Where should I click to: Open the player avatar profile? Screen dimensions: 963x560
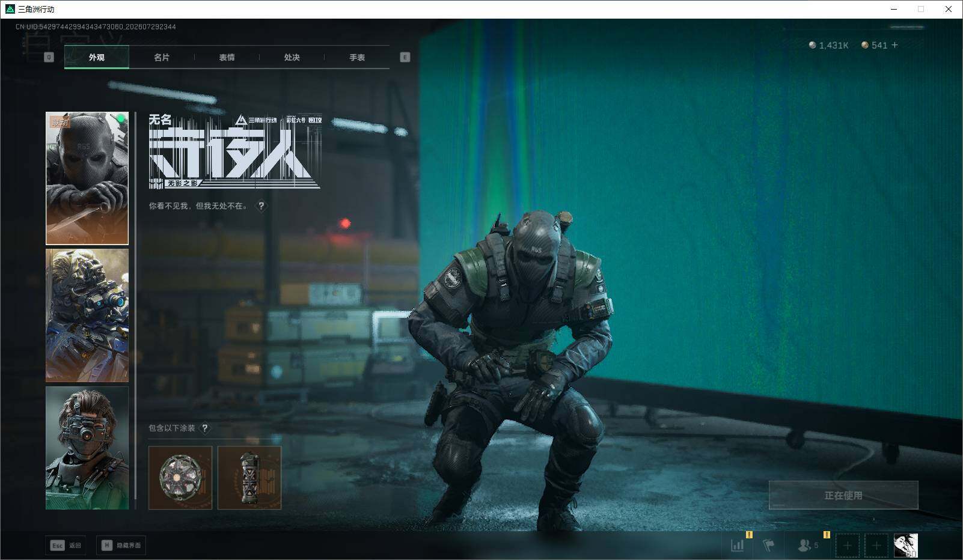906,546
